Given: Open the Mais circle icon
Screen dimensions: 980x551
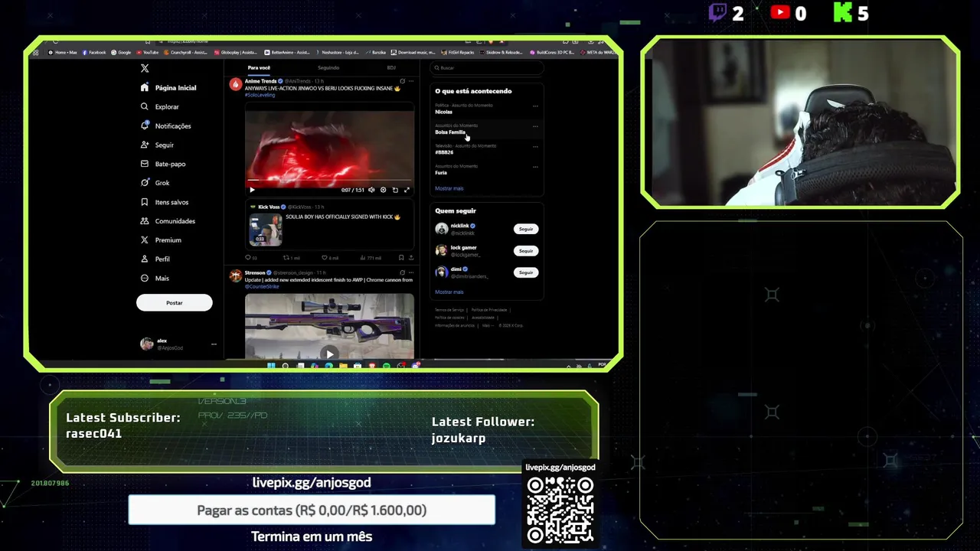Looking at the screenshot, I should [x=145, y=278].
